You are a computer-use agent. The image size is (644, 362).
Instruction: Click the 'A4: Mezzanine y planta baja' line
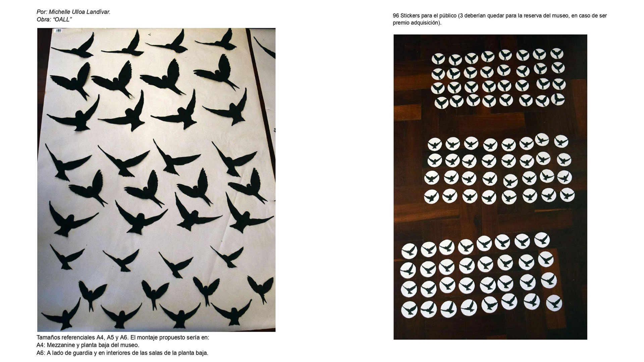tap(88, 345)
